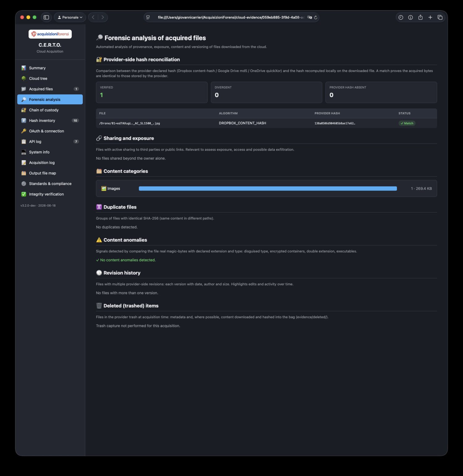Click the VERIFIED count card
The height and width of the screenshot is (476, 463).
coord(152,92)
